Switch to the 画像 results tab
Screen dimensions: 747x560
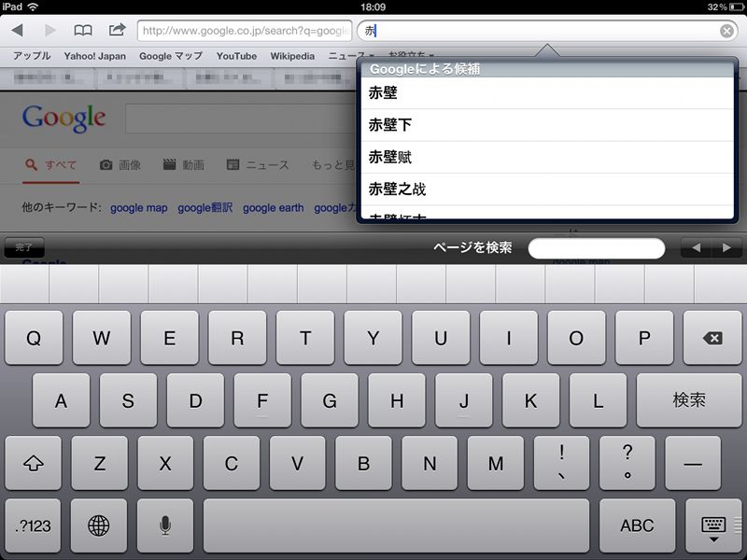120,165
